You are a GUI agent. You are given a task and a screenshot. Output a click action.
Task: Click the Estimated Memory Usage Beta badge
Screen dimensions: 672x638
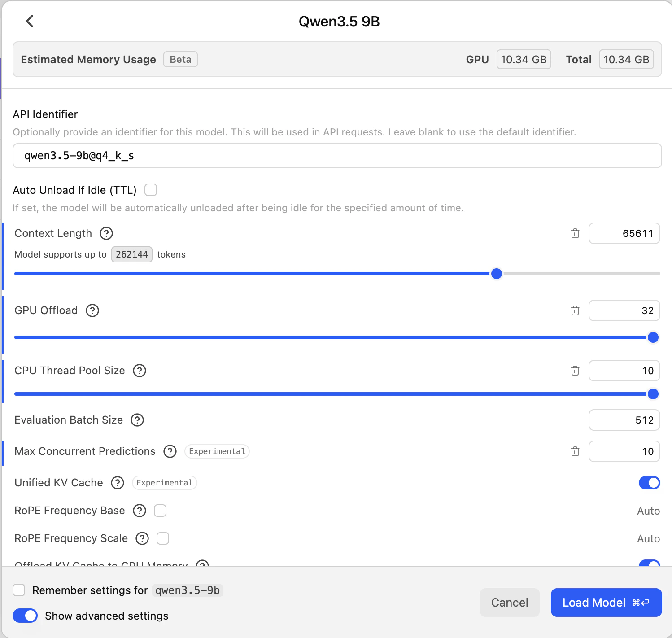(x=180, y=59)
